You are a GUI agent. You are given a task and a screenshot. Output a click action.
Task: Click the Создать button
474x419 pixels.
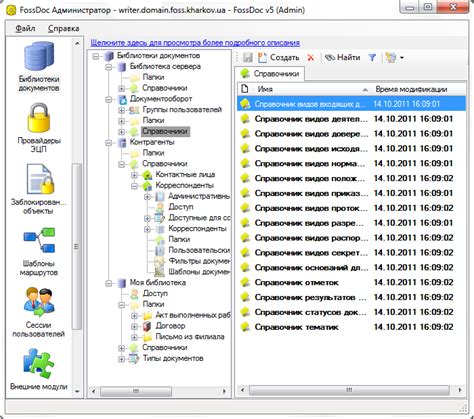278,58
